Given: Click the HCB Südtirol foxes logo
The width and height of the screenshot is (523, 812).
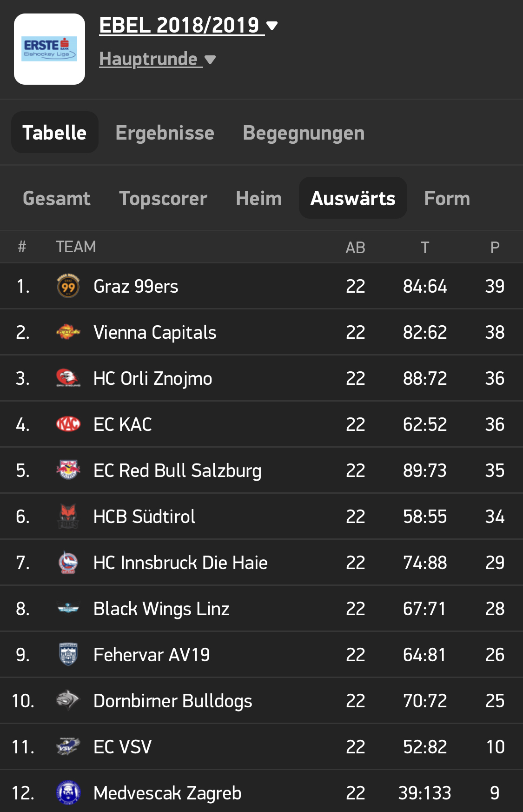Looking at the screenshot, I should pyautogui.click(x=68, y=517).
